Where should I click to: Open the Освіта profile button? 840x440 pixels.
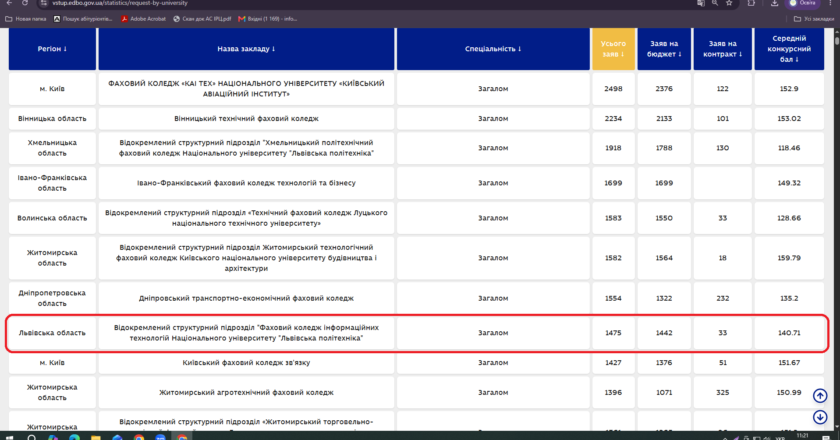click(x=802, y=3)
